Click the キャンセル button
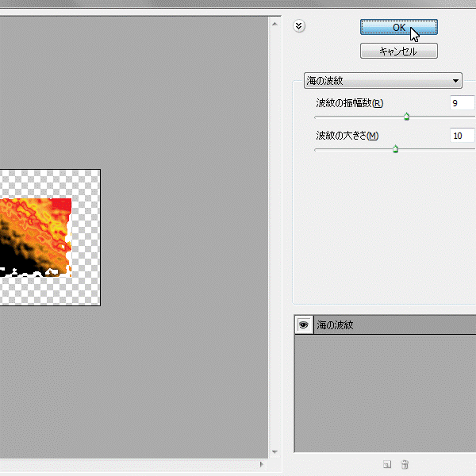This screenshot has height=476, width=476. [x=398, y=51]
